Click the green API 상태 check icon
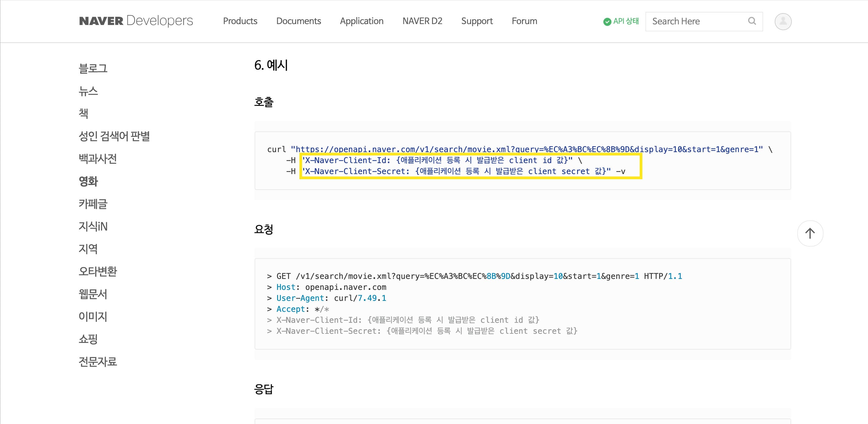The width and height of the screenshot is (868, 424). pyautogui.click(x=607, y=22)
